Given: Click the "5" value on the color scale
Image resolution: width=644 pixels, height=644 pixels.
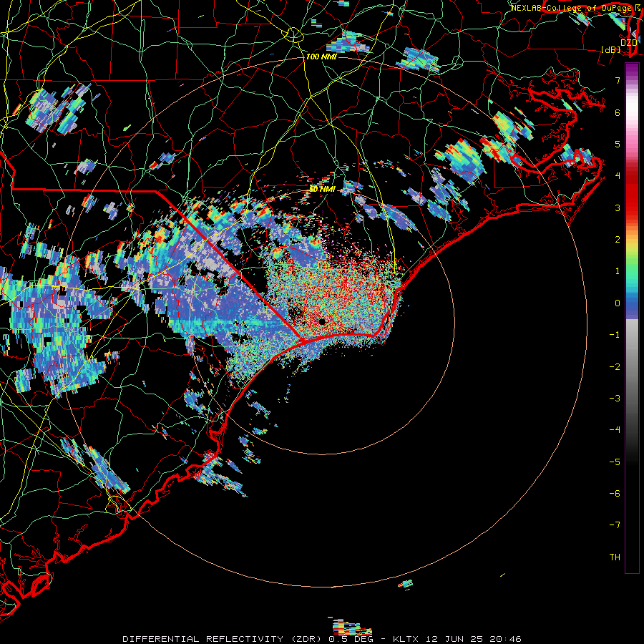Looking at the screenshot, I should pos(618,144).
